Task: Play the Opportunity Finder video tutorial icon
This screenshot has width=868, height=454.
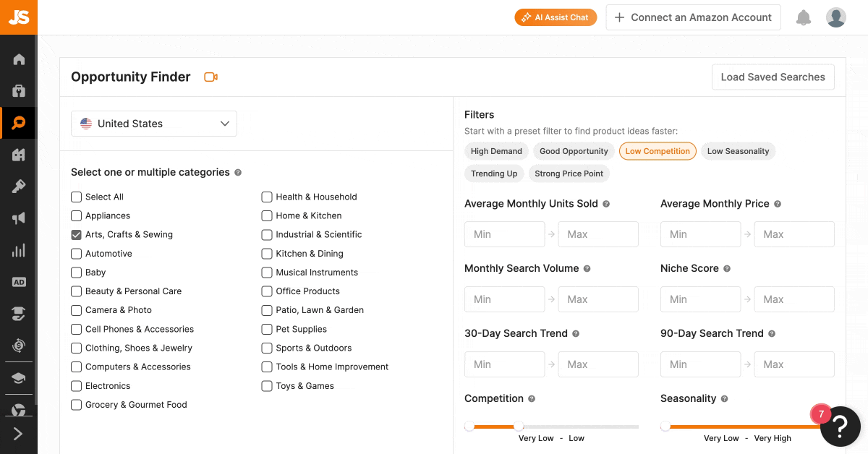Action: click(210, 77)
